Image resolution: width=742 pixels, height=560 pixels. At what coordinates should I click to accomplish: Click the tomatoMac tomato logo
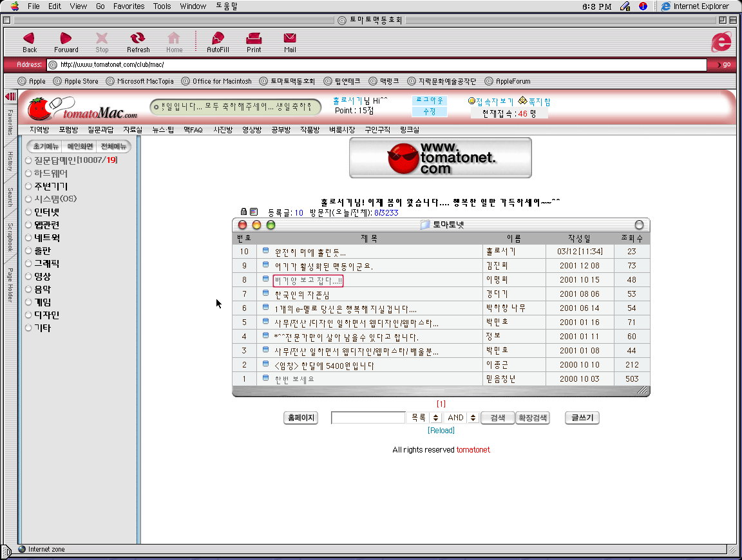(x=39, y=108)
